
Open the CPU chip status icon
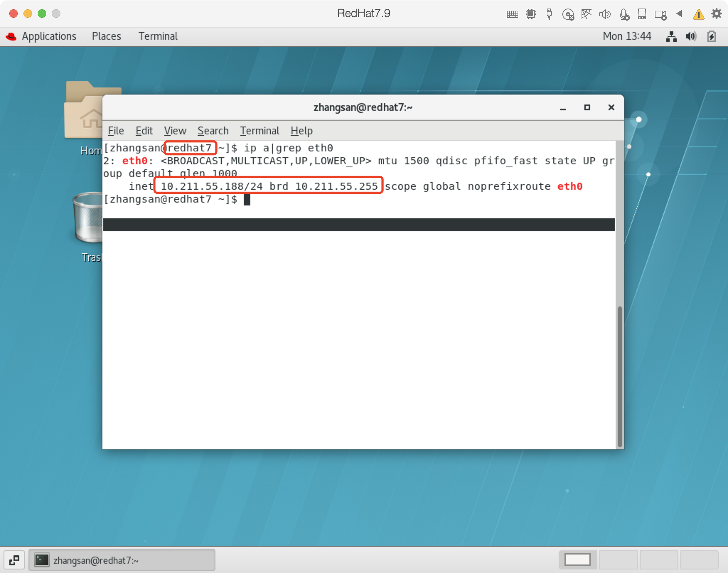(531, 14)
